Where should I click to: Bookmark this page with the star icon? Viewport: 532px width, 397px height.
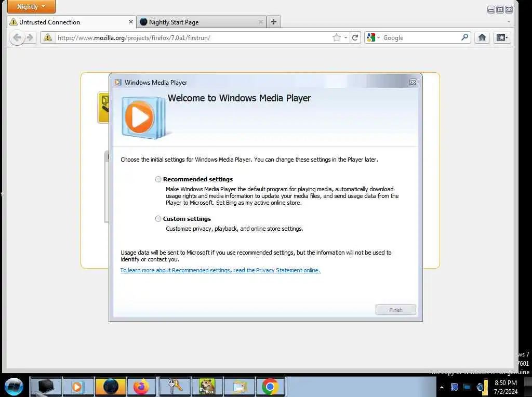336,37
